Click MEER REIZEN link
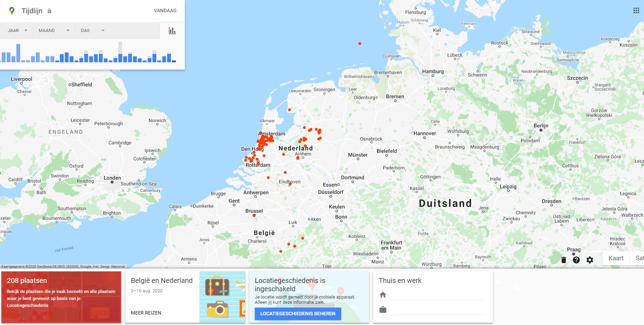644x325 pixels. 146,313
